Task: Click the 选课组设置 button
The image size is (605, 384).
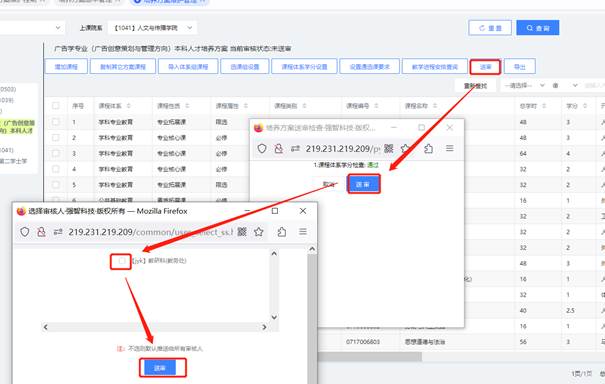Action: click(x=245, y=66)
